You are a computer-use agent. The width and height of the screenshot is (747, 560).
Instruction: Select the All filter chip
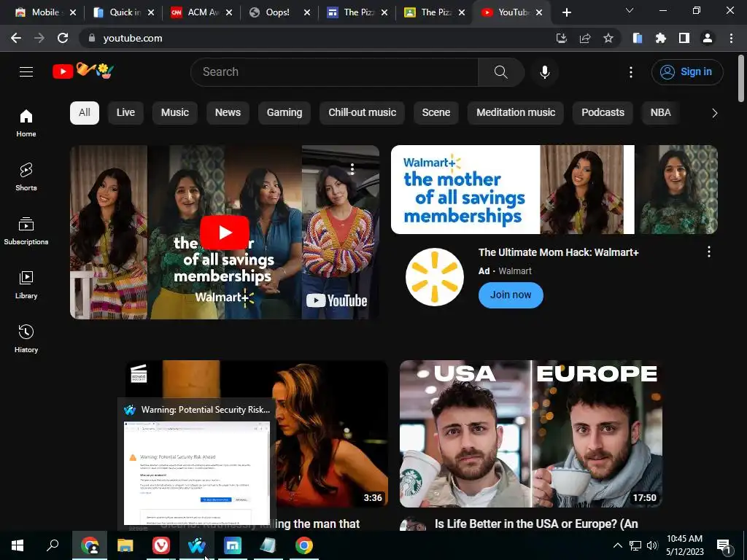tap(85, 113)
